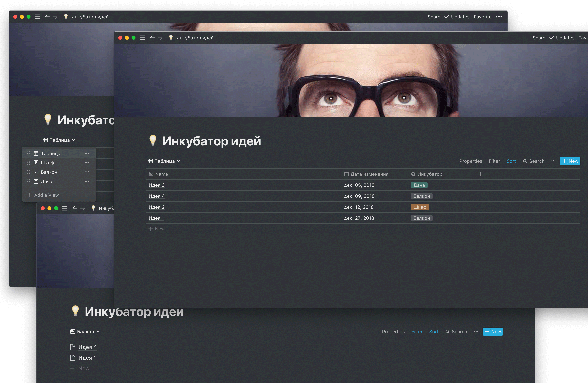The width and height of the screenshot is (588, 383).
Task: Open the Идея 2 row page
Action: 156,207
